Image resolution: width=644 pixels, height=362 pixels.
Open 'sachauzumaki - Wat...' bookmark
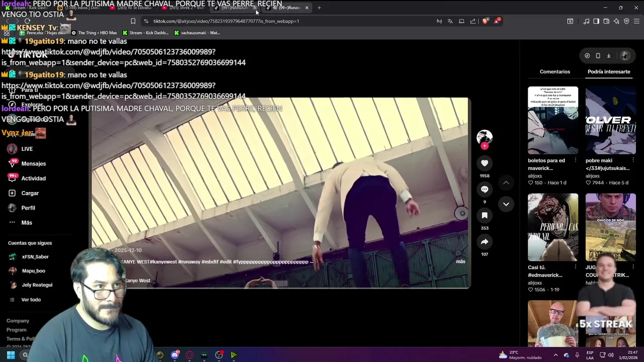coord(197,33)
